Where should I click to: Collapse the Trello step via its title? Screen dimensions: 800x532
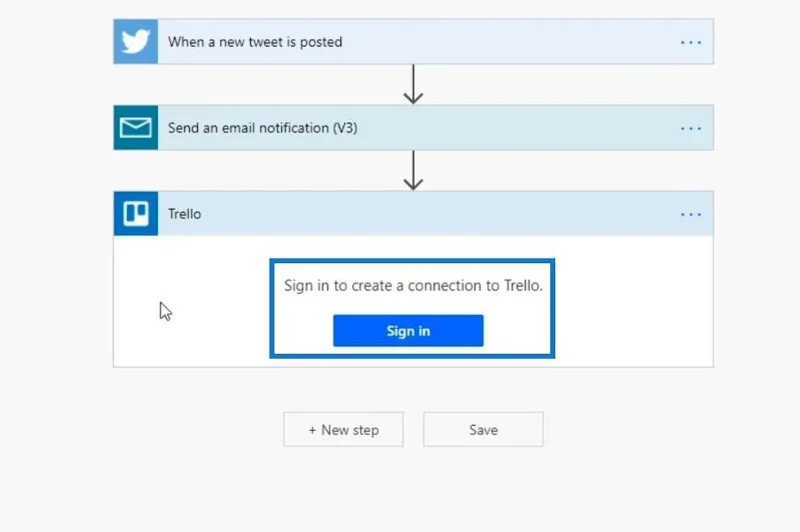click(x=185, y=214)
